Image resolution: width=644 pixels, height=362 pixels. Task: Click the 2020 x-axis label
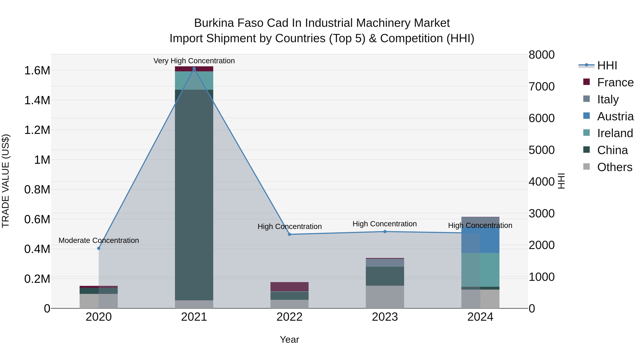pyautogui.click(x=99, y=317)
